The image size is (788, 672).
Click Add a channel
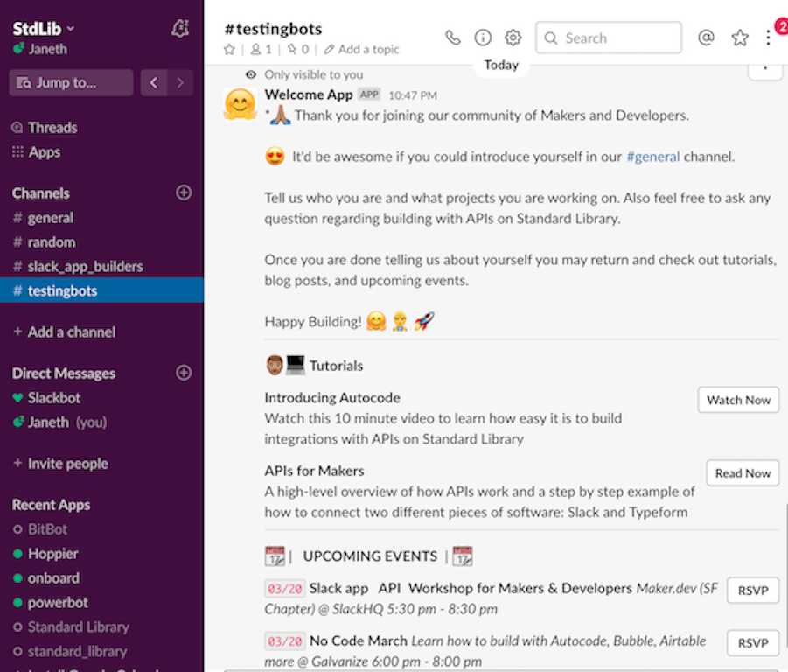coord(65,332)
